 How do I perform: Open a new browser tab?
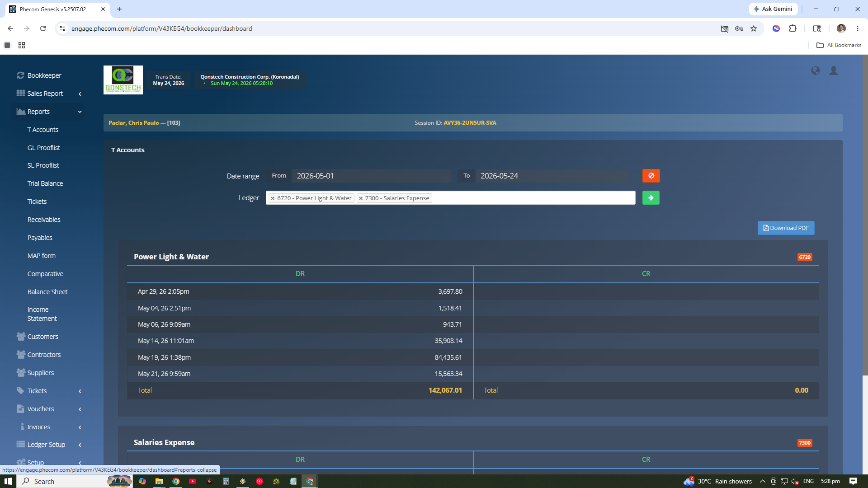pyautogui.click(x=119, y=9)
